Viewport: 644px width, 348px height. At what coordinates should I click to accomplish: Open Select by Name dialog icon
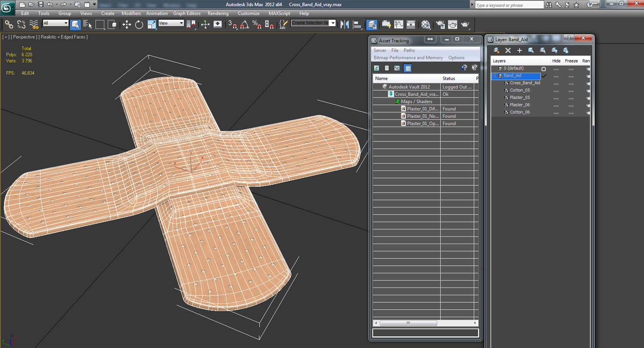tap(87, 25)
